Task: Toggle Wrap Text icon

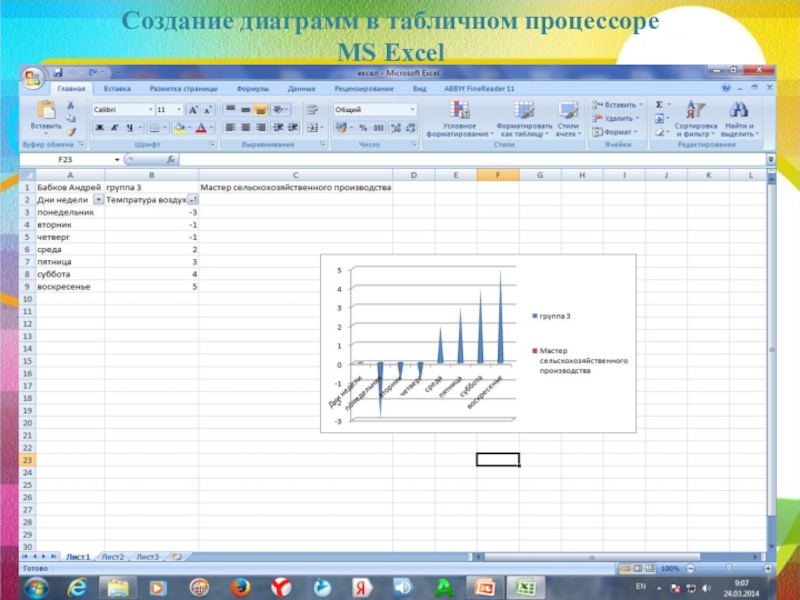Action: (x=312, y=110)
